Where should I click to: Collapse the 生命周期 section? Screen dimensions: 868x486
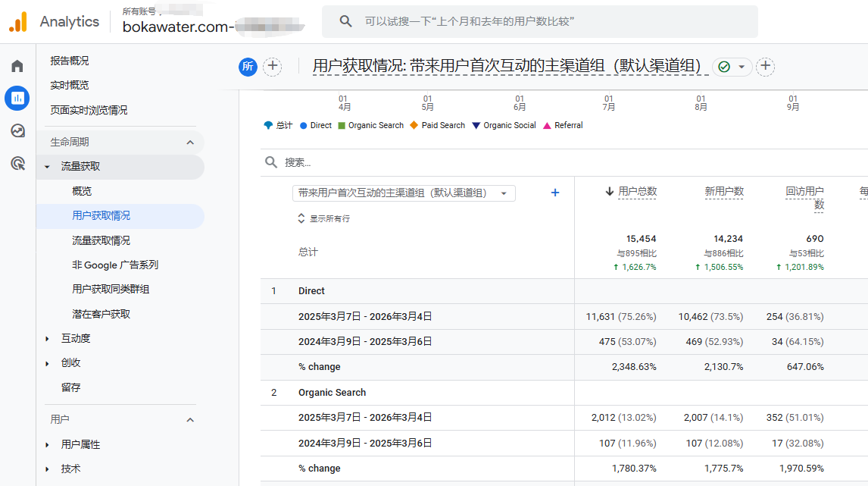point(190,143)
